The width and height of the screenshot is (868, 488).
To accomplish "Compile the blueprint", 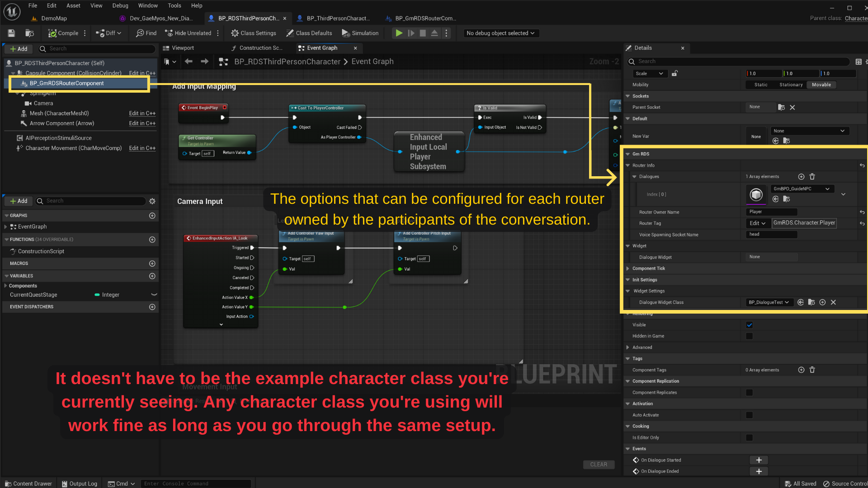I will [x=63, y=33].
